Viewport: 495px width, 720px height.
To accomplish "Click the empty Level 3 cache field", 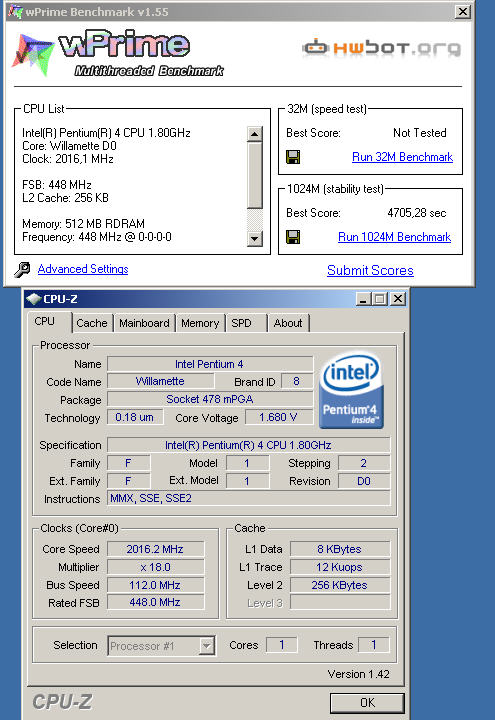I will coord(340,602).
